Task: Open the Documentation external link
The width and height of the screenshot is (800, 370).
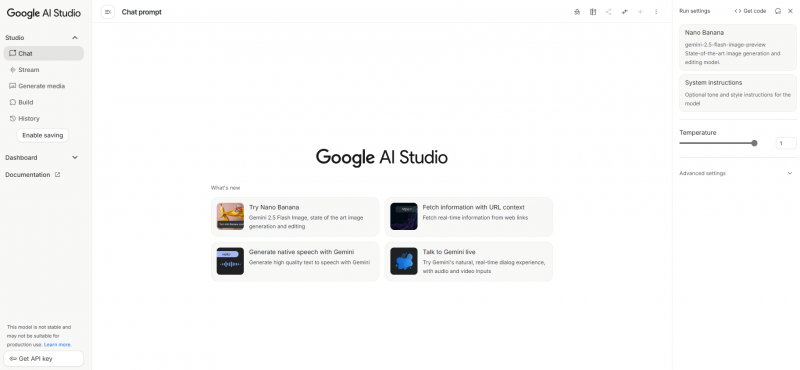Action: click(33, 175)
